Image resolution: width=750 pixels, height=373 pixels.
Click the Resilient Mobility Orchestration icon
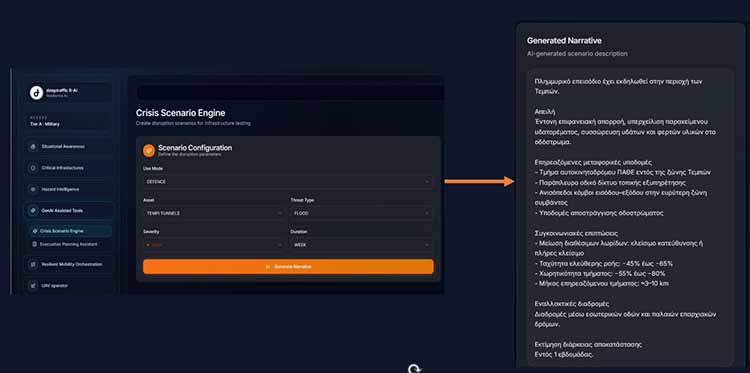33,264
